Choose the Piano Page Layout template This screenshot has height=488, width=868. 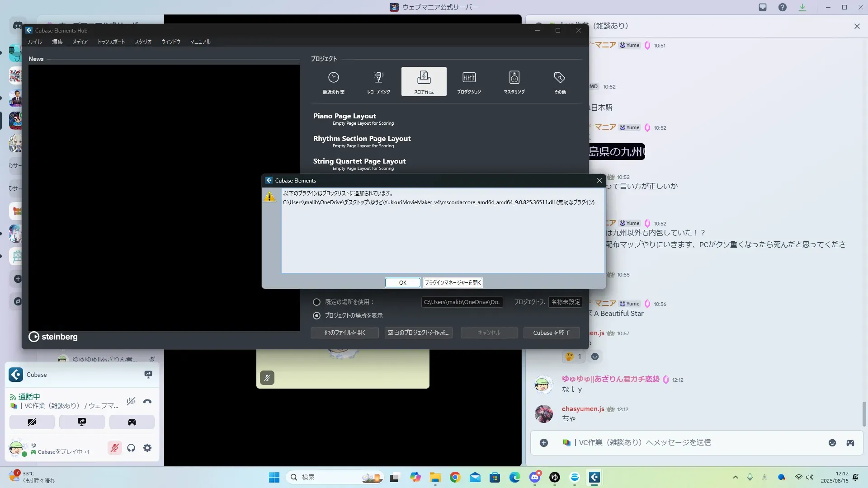coord(344,116)
